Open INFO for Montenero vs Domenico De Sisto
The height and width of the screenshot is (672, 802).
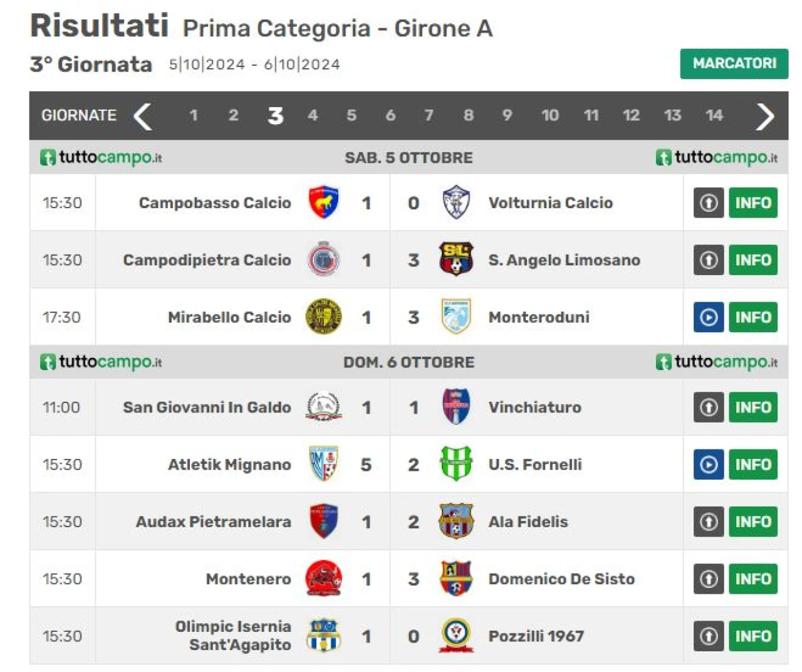tap(753, 579)
